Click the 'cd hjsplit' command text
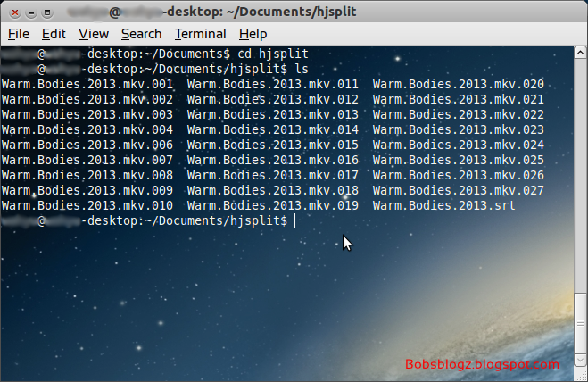The height and width of the screenshot is (382, 588). coord(273,54)
